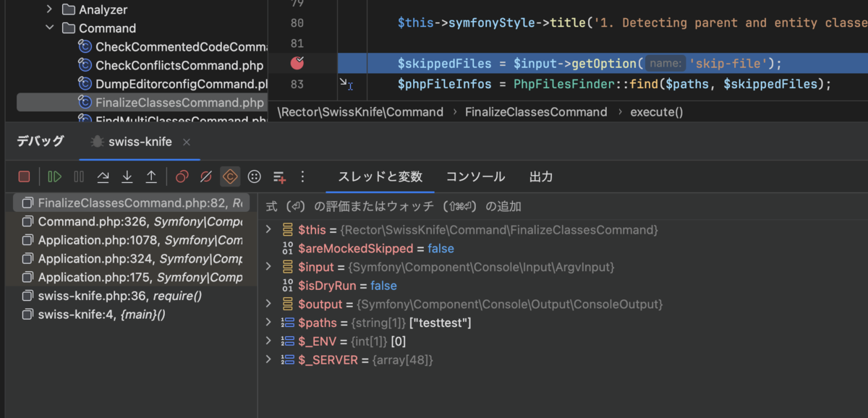This screenshot has height=418, width=868.
Task: Click the $_SERVER array icon in variables
Action: 286,359
